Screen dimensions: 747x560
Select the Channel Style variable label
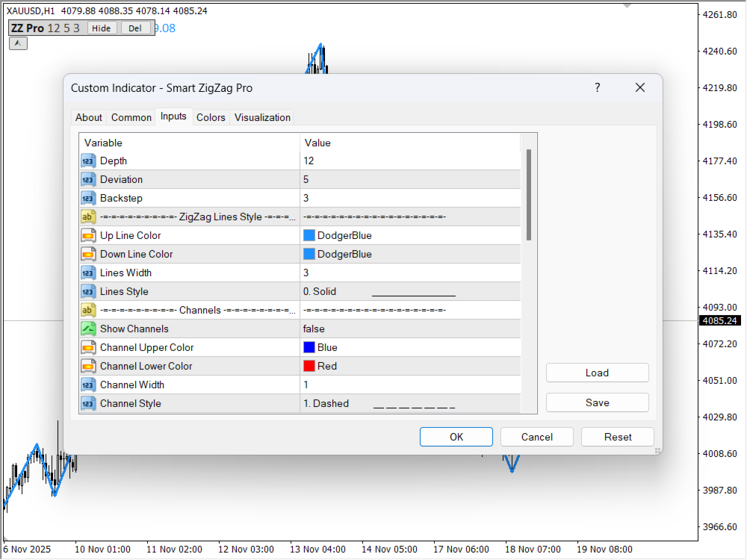tap(131, 403)
